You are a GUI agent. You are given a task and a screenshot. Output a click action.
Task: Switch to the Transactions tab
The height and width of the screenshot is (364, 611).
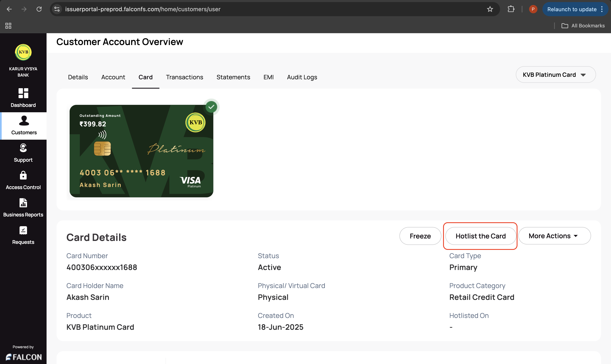[184, 77]
